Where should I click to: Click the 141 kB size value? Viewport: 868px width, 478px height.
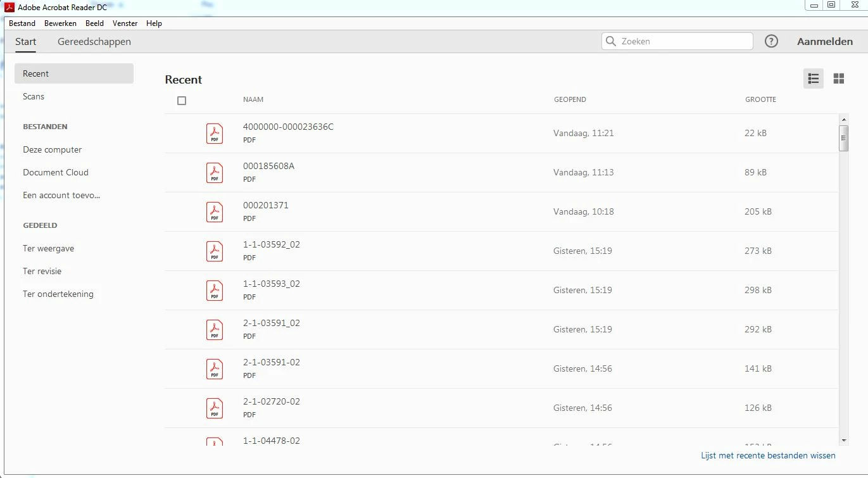[x=758, y=369]
